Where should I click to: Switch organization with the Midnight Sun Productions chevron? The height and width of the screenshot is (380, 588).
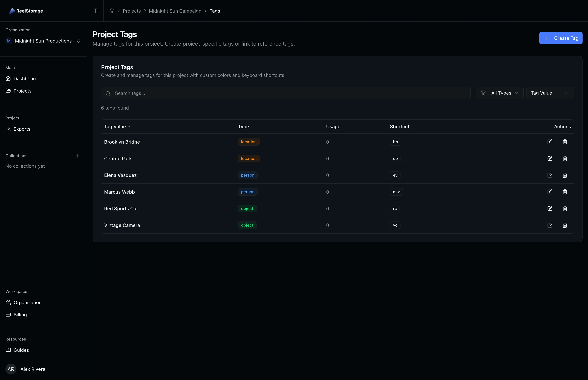pyautogui.click(x=78, y=41)
